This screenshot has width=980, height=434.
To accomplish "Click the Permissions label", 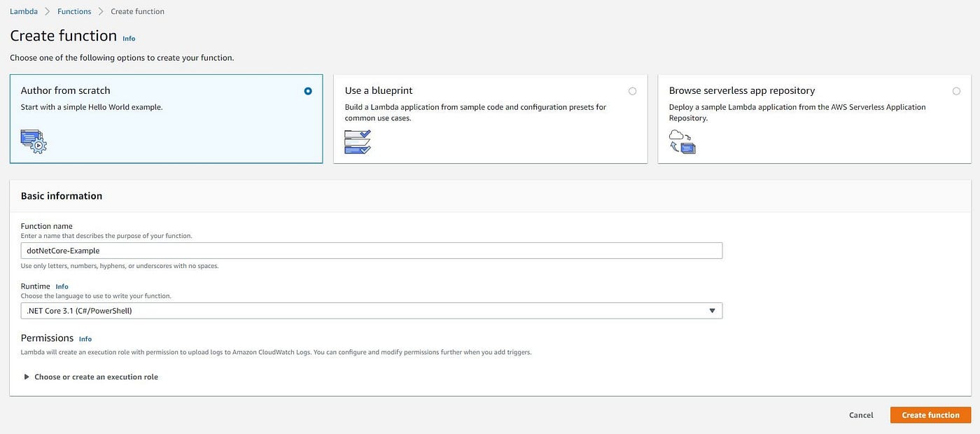I will coord(47,338).
